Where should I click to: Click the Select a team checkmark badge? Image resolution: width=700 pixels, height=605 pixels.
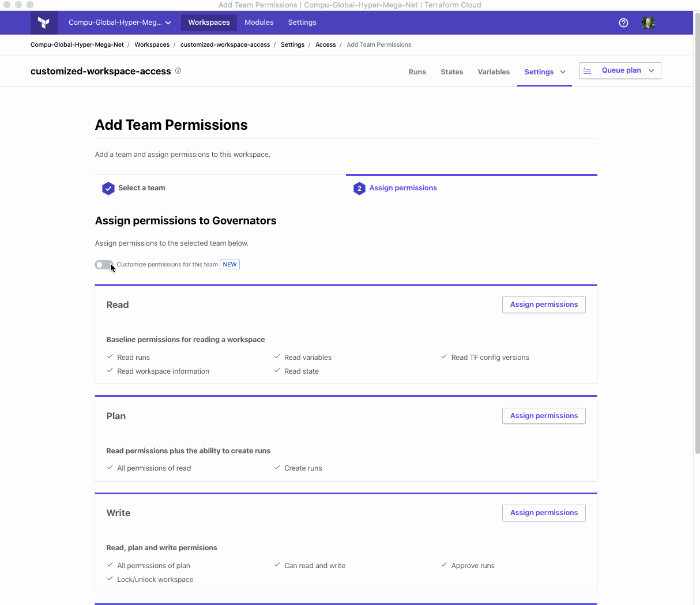click(108, 189)
